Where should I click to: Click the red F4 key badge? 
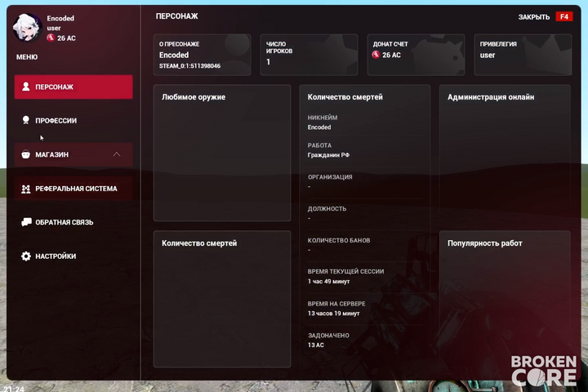564,17
